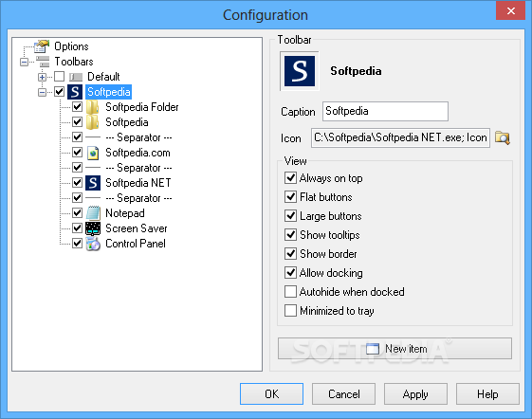Image resolution: width=532 pixels, height=419 pixels.
Task: Open Help for configuration
Action: point(487,394)
